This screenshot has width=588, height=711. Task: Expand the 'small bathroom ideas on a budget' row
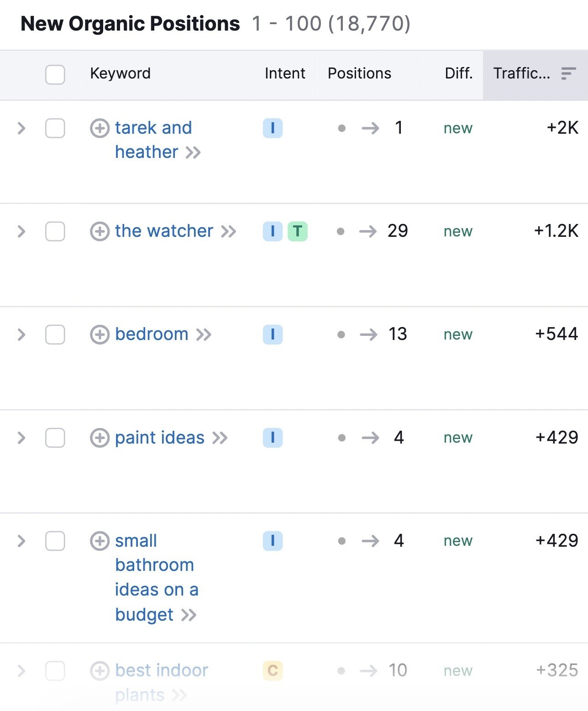(21, 541)
